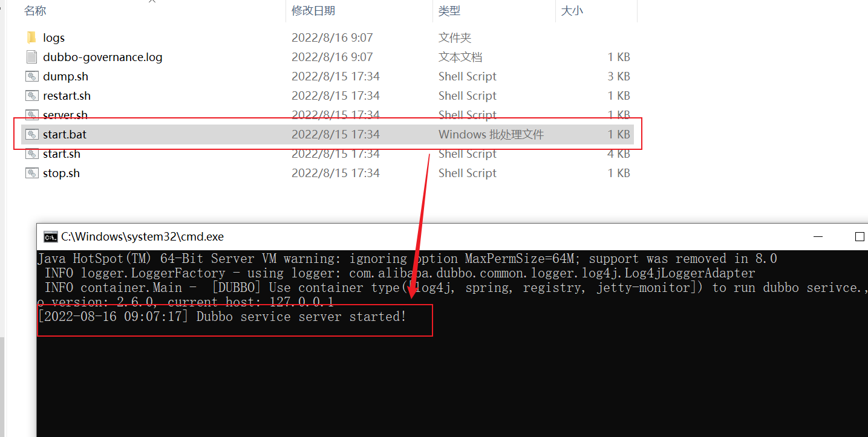The image size is (868, 437).
Task: Select the logs folder name
Action: point(54,37)
